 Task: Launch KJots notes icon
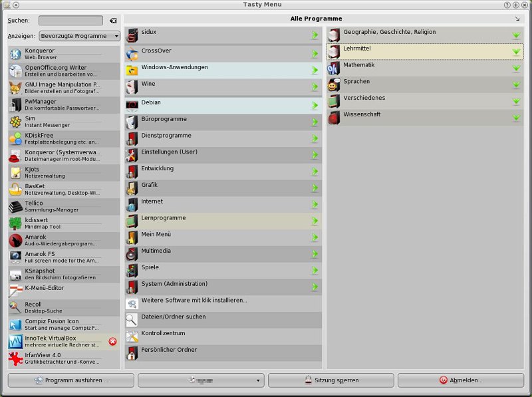point(15,173)
